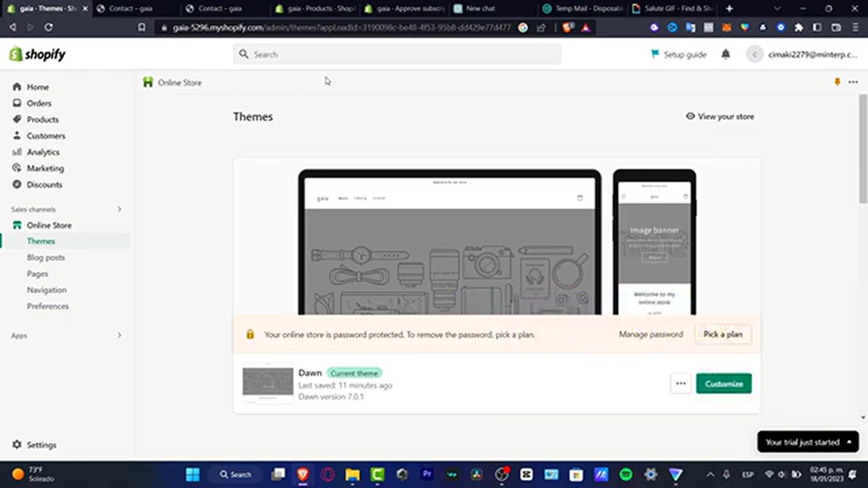The height and width of the screenshot is (488, 868).
Task: Select Navigation under Online Store
Action: [47, 290]
